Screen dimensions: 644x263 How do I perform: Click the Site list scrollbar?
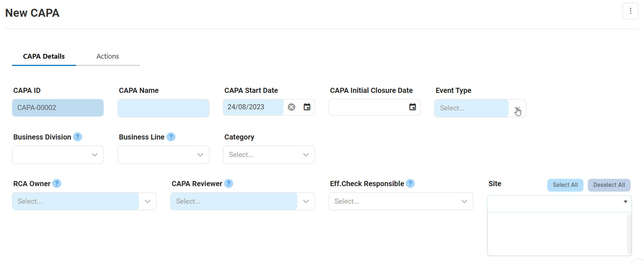pyautogui.click(x=629, y=234)
